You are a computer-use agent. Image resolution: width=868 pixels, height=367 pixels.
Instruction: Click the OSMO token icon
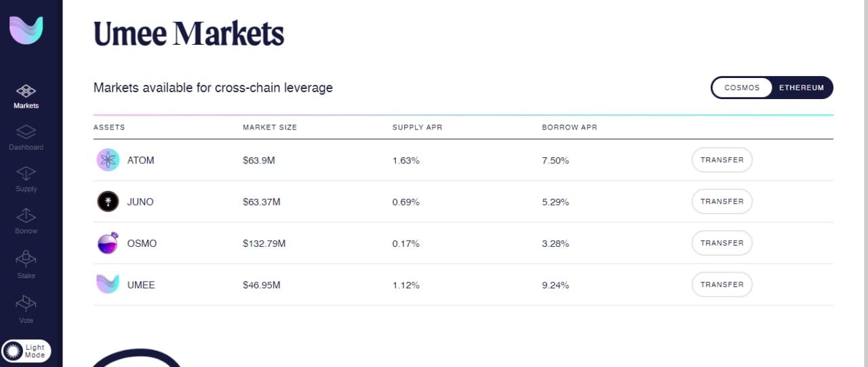coord(108,243)
